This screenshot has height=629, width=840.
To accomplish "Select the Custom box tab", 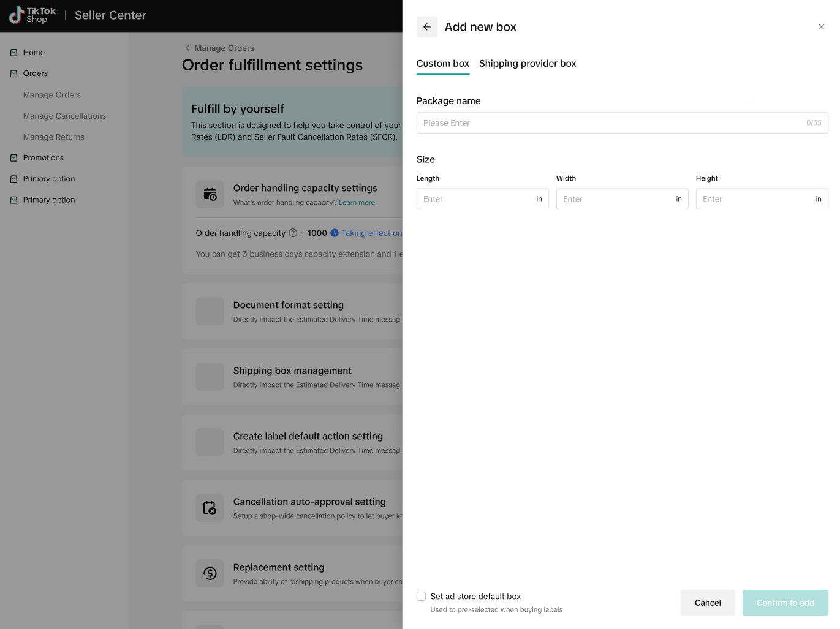I will (442, 64).
